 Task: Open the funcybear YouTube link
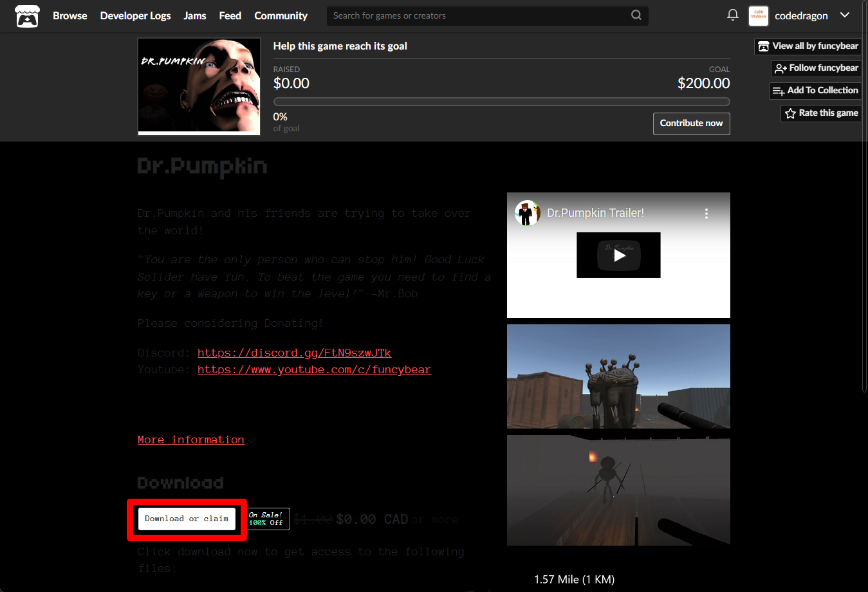click(x=314, y=369)
